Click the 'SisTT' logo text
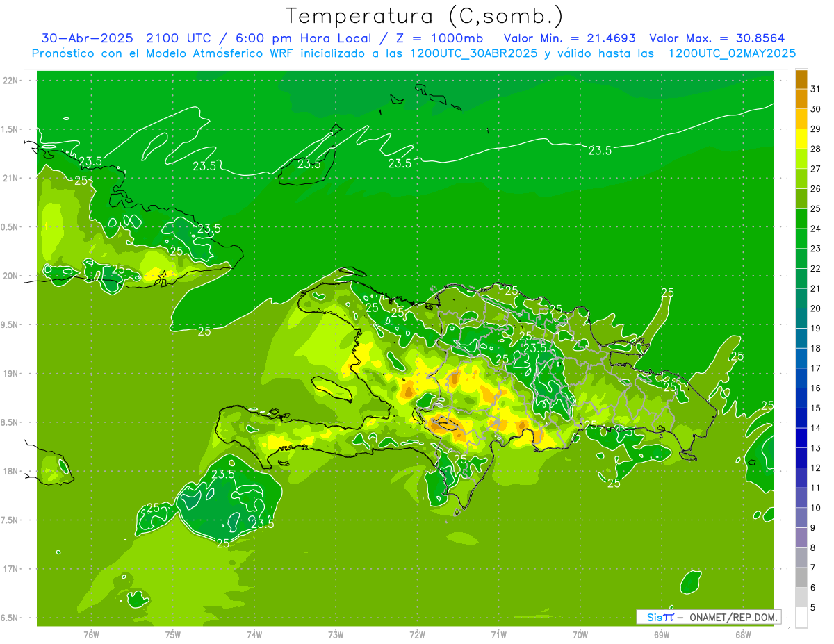Screen dimensions: 834x644 [x=660, y=617]
